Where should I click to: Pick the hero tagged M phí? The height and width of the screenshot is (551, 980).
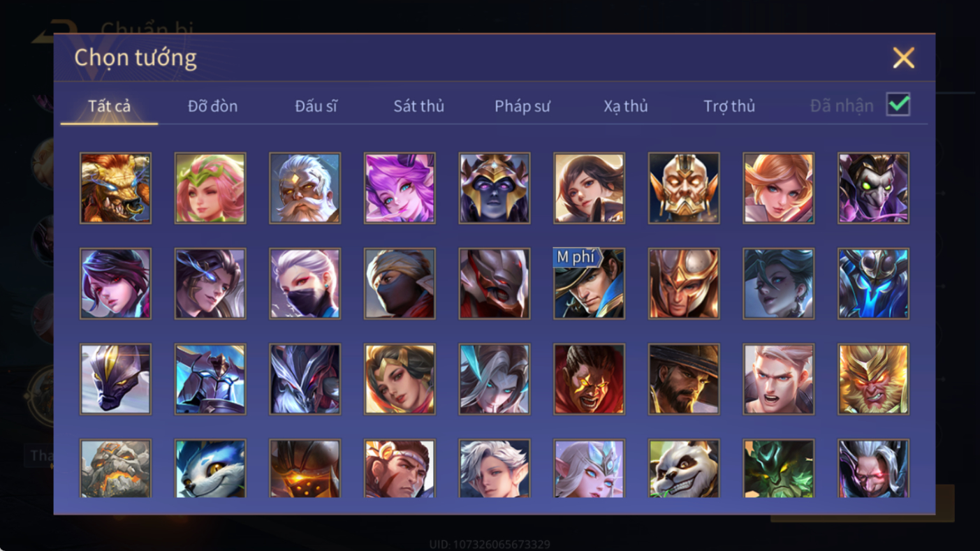pos(589,284)
